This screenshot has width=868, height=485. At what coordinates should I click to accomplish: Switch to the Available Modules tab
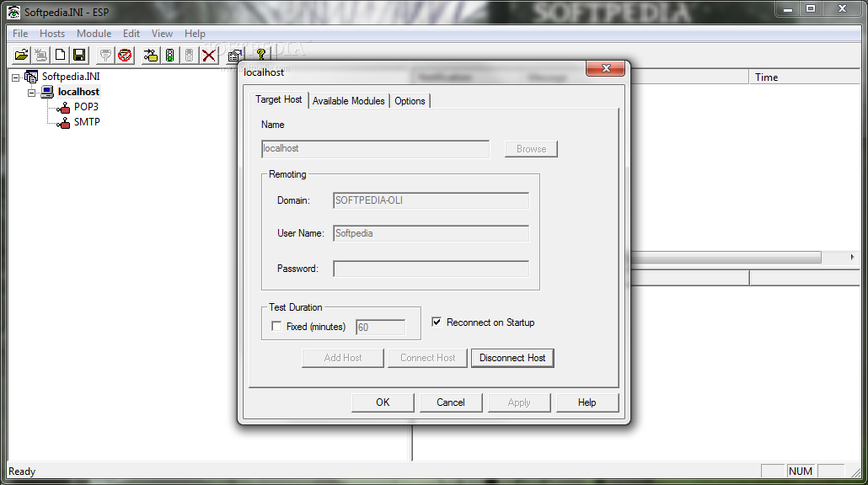[x=349, y=101]
